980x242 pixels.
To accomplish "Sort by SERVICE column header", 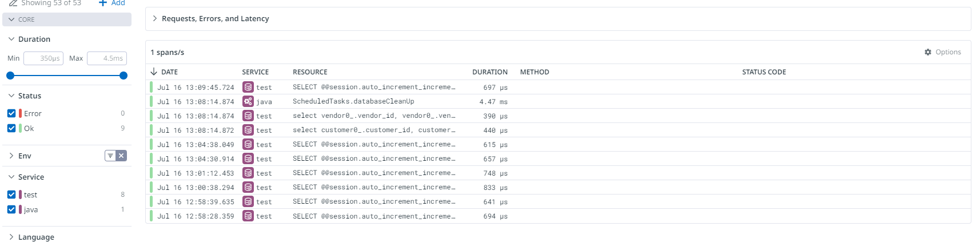I will tap(255, 72).
